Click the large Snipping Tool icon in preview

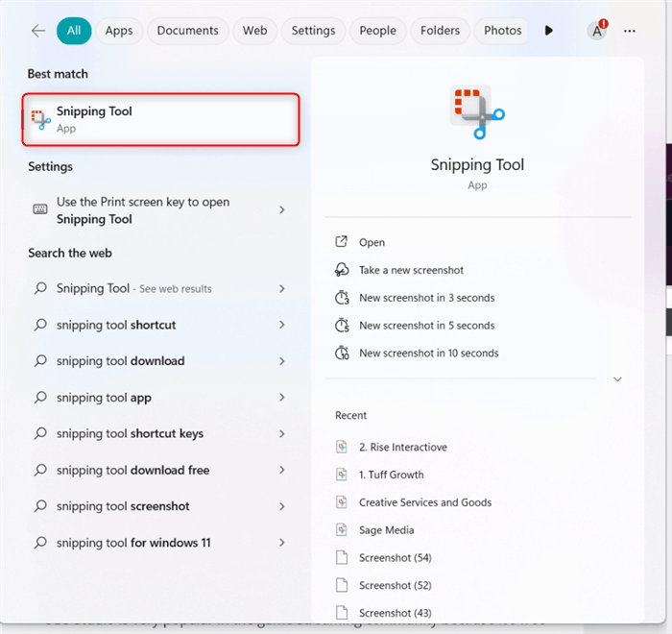click(x=477, y=112)
